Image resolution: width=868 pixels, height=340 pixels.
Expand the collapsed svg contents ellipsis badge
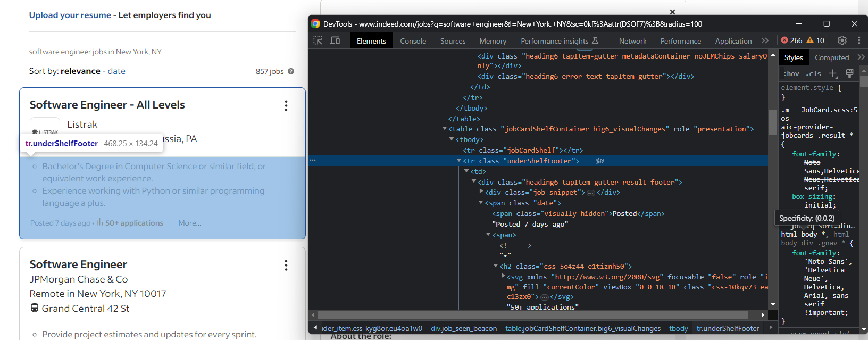pyautogui.click(x=544, y=297)
